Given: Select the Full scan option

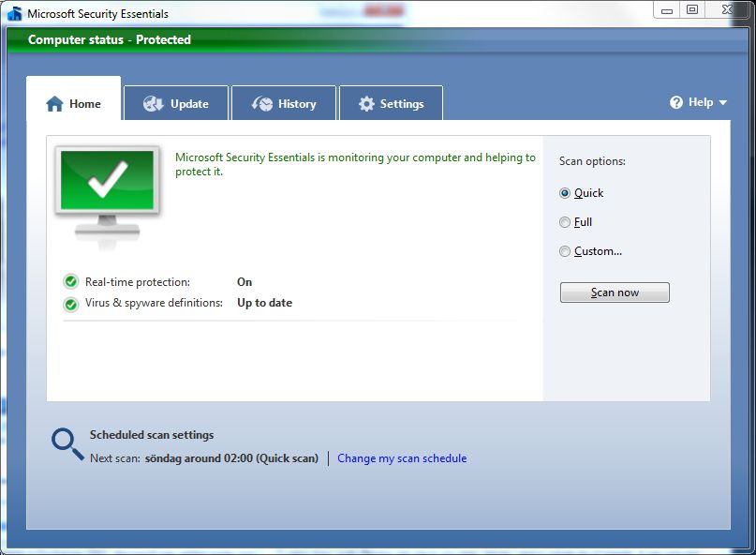Looking at the screenshot, I should pos(565,222).
